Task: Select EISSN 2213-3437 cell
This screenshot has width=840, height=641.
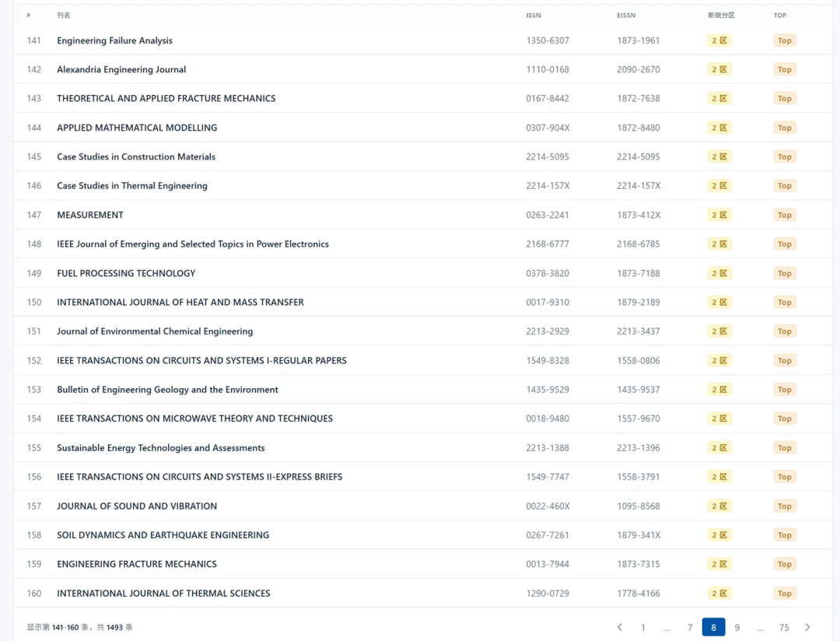Action: pos(638,331)
